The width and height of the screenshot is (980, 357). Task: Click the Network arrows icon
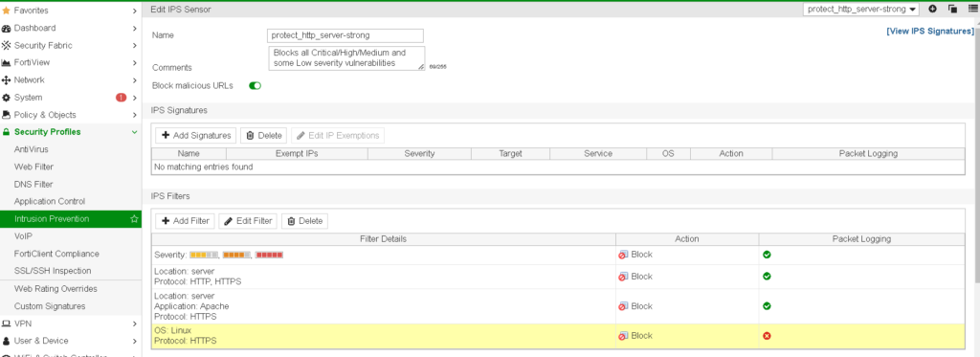(7, 80)
